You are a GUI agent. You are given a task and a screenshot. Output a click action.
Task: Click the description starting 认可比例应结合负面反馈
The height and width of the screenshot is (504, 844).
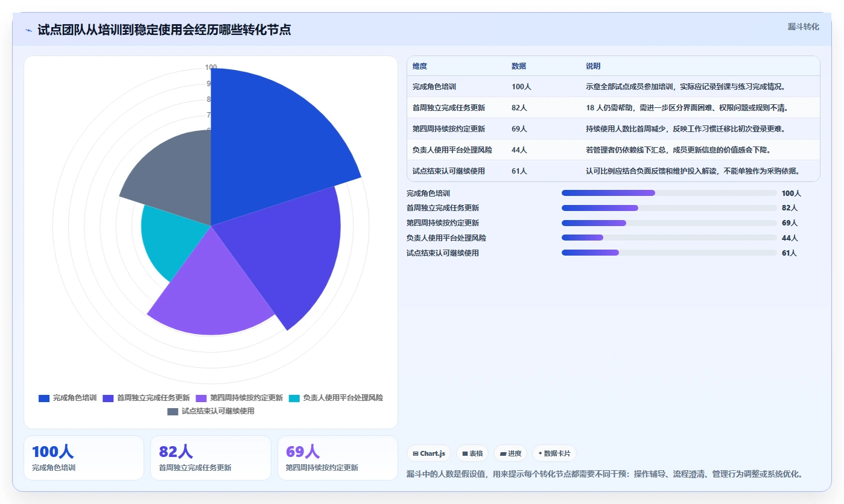pos(693,171)
